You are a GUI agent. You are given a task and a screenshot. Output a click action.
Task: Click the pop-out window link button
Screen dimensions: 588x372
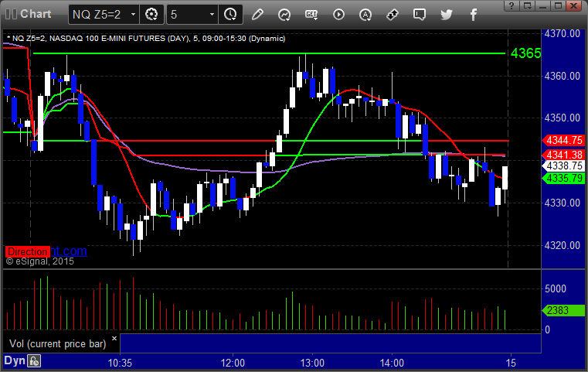click(x=527, y=5)
